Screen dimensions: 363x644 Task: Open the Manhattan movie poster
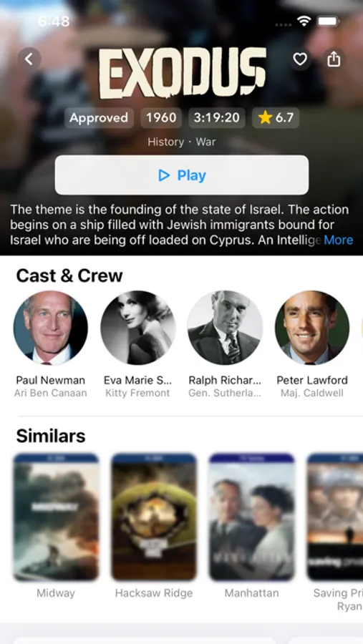[251, 517]
